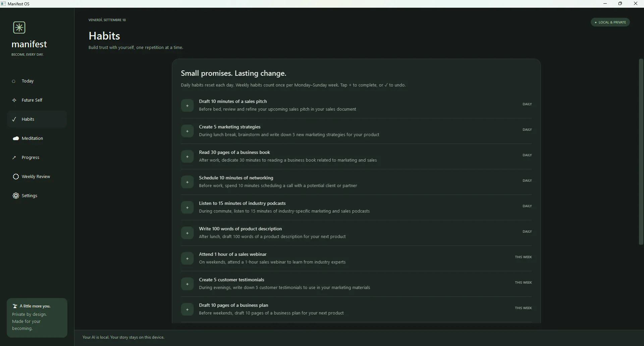Click the Meditation cloud icon
Image resolution: width=644 pixels, height=346 pixels.
click(x=16, y=138)
